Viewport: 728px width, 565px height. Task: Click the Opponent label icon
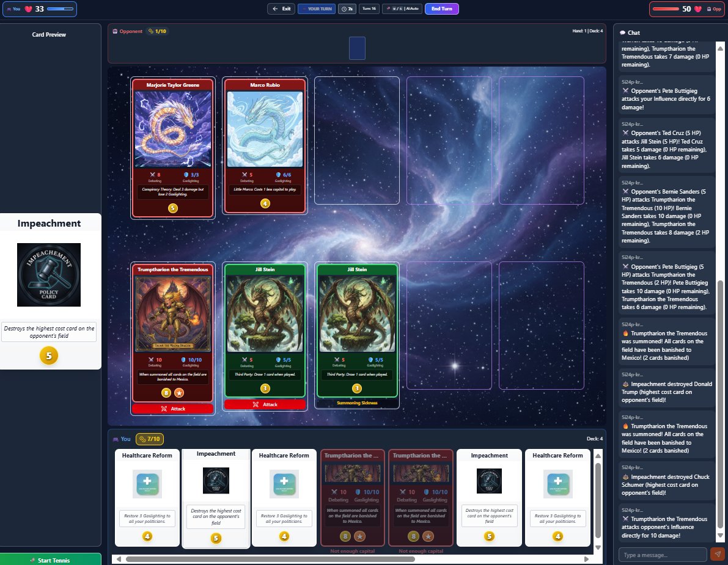115,31
